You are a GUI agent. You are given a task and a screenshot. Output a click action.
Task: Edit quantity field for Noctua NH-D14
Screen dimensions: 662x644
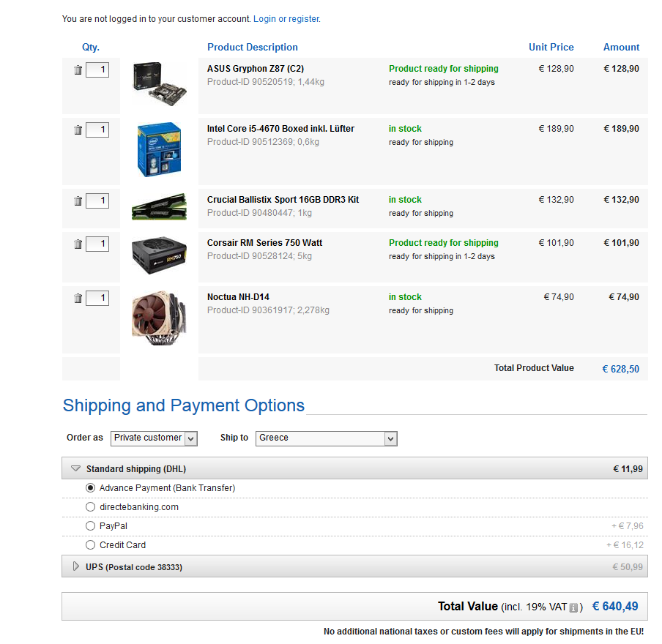(x=97, y=299)
